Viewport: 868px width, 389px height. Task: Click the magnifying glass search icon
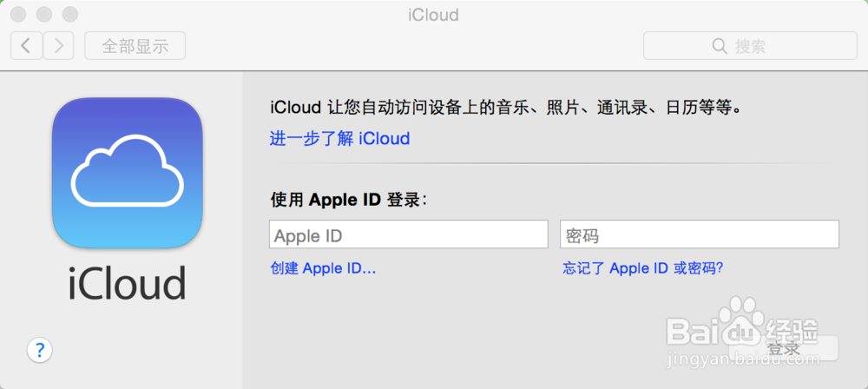pyautogui.click(x=719, y=46)
